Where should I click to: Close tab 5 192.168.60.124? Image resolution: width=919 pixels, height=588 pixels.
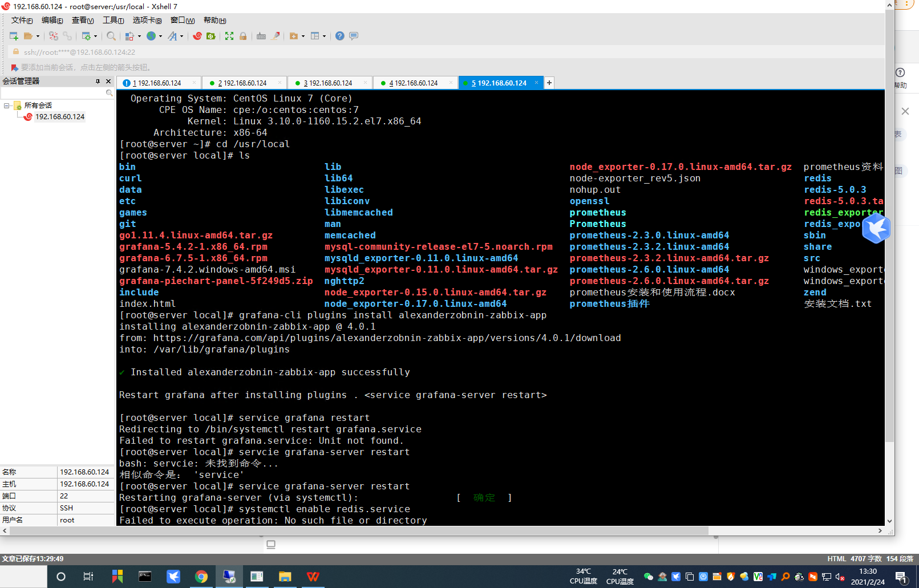tap(536, 83)
